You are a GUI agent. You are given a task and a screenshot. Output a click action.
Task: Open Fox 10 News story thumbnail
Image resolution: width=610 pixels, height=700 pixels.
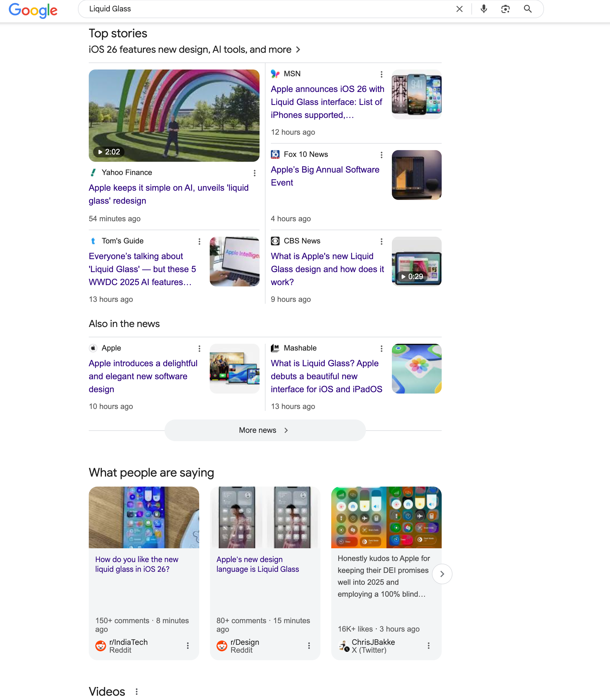click(x=416, y=175)
